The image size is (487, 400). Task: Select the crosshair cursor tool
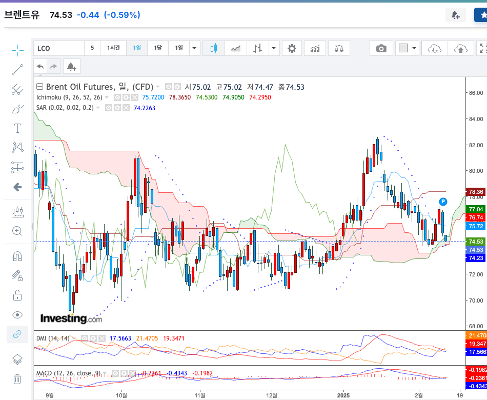point(18,50)
